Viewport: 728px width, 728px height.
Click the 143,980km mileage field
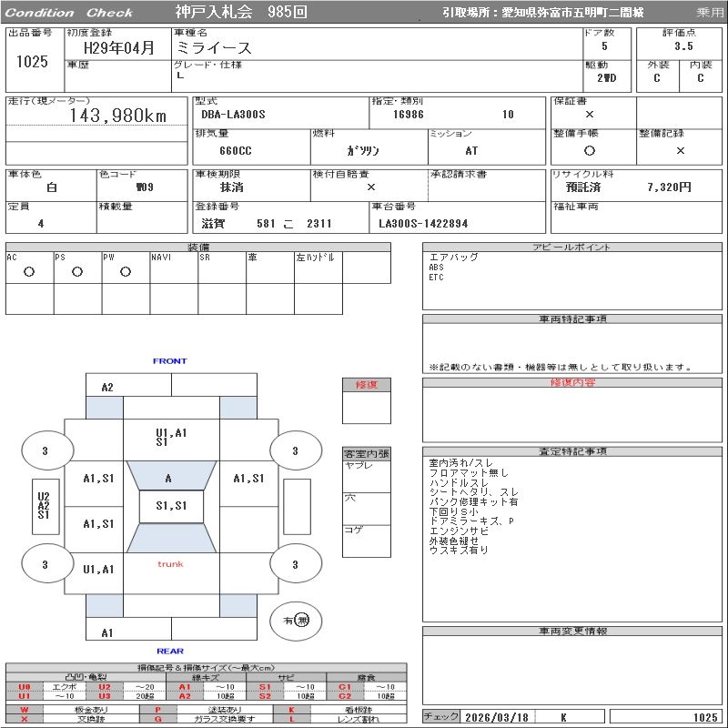pos(118,116)
